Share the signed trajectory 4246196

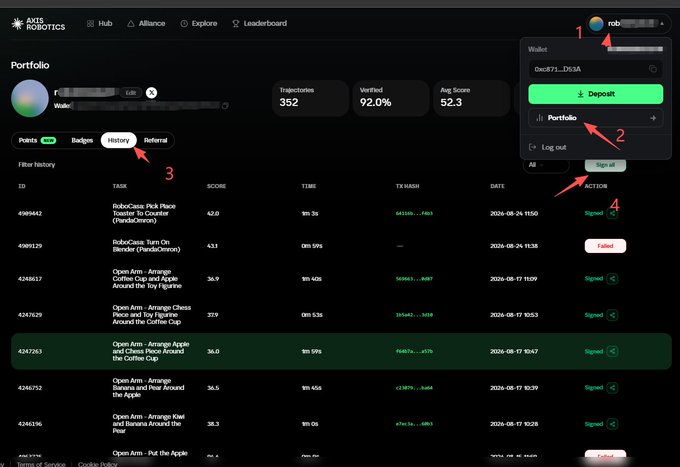[612, 424]
